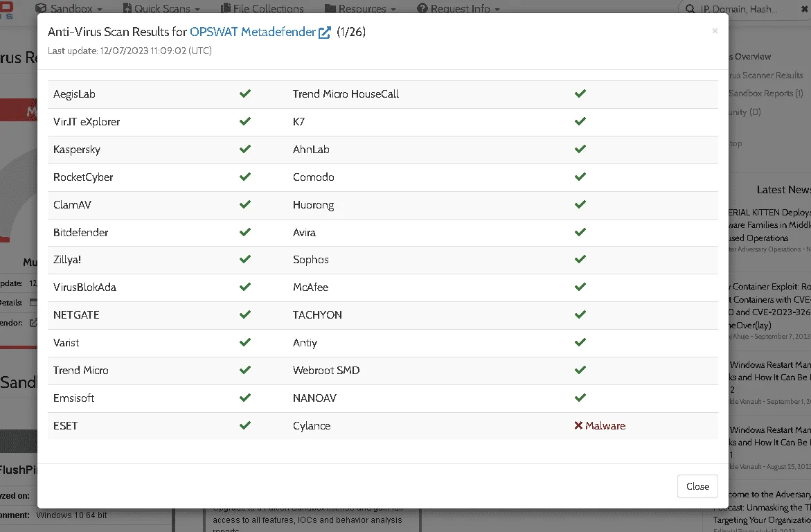Viewport: 811px width, 532px height.
Task: Select the Trend Micro HouseCall vendor name
Action: 346,94
